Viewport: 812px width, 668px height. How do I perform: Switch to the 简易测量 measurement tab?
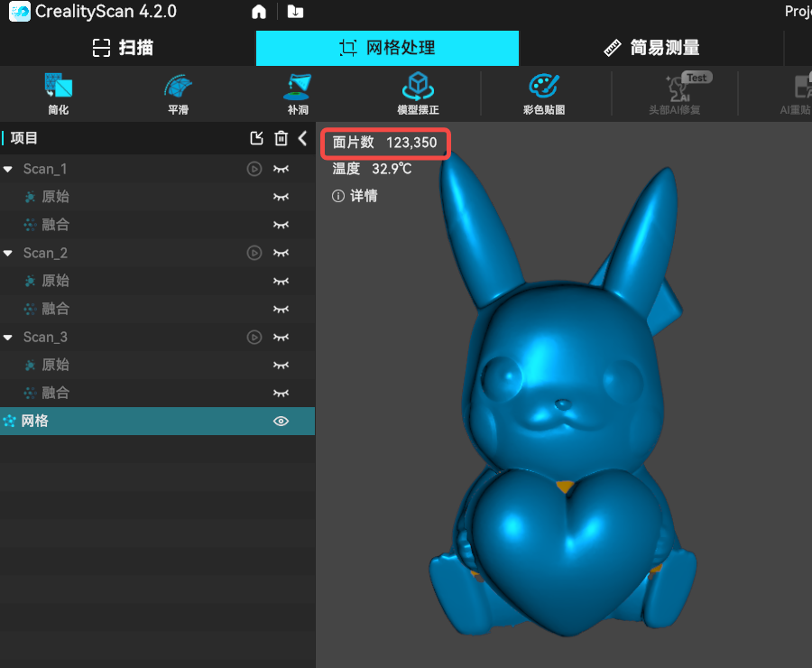click(x=651, y=48)
